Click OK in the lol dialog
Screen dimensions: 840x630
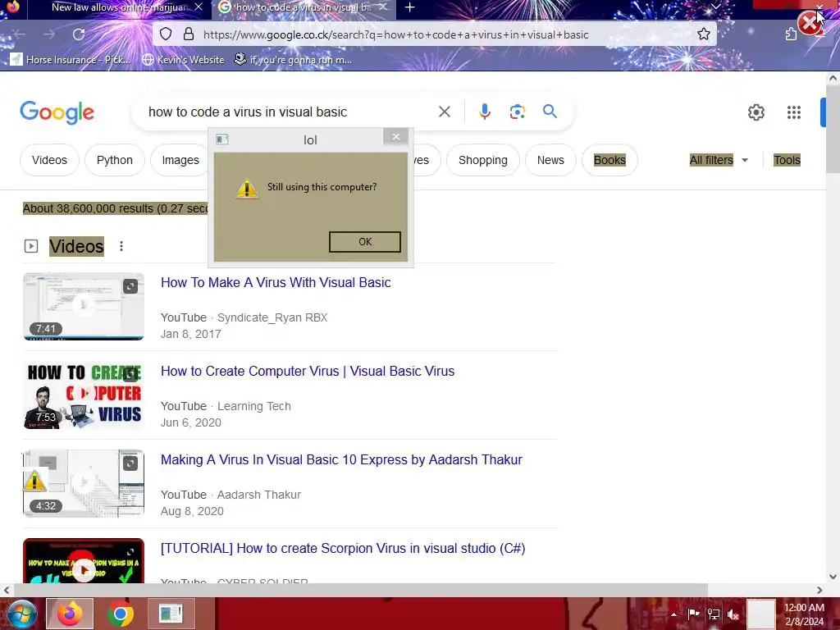365,242
